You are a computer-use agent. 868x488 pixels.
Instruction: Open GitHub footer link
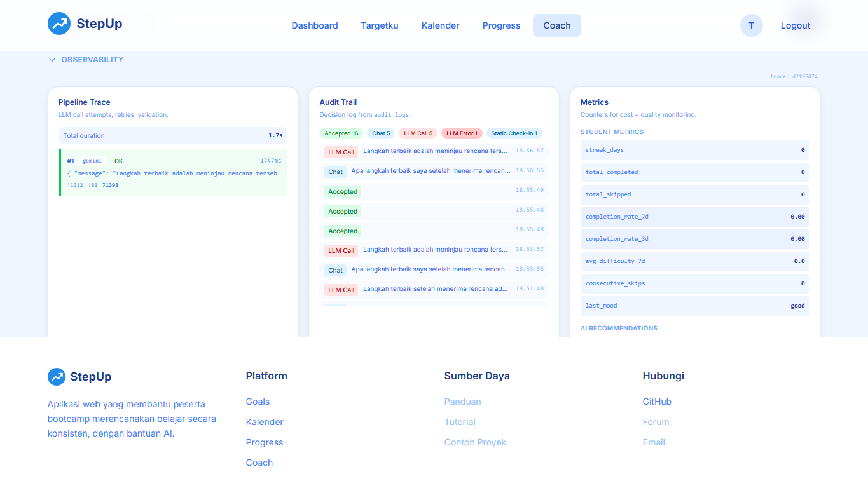(657, 402)
